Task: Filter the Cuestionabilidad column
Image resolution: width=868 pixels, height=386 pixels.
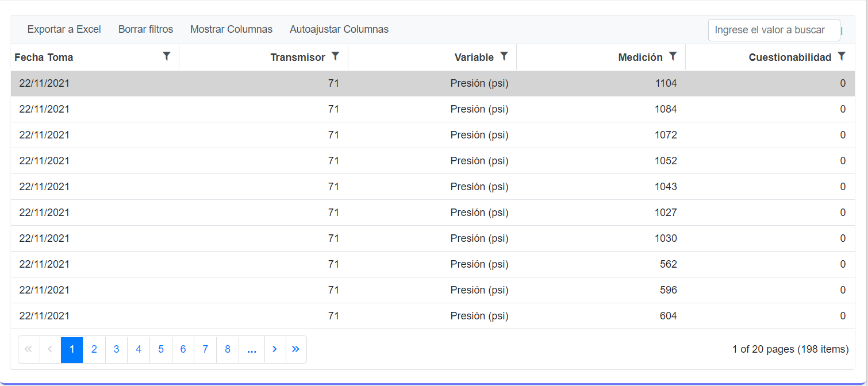Action: 842,56
